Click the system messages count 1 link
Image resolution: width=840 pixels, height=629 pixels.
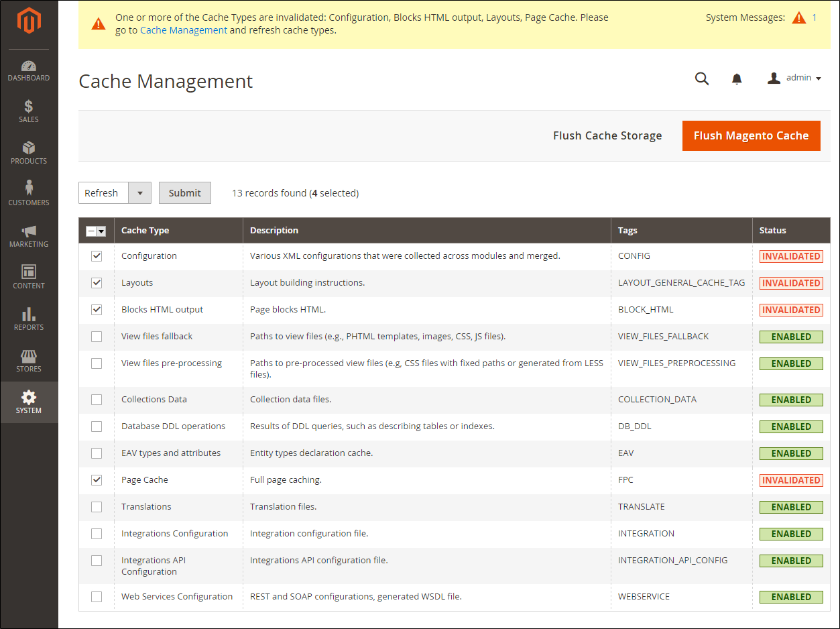coord(815,18)
